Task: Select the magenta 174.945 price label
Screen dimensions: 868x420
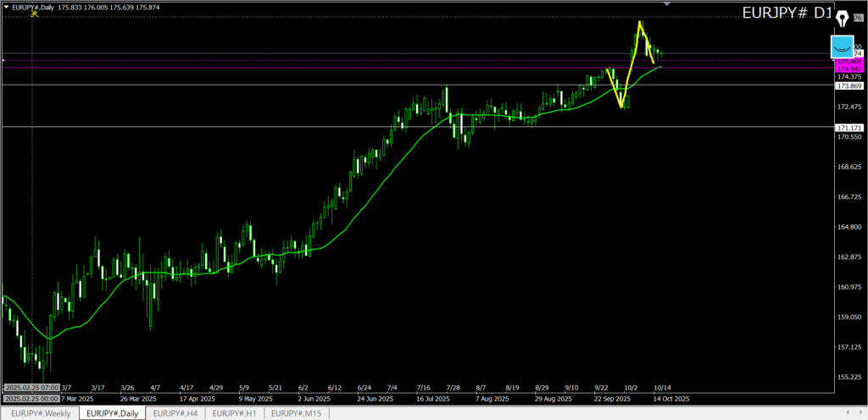Action: (849, 69)
